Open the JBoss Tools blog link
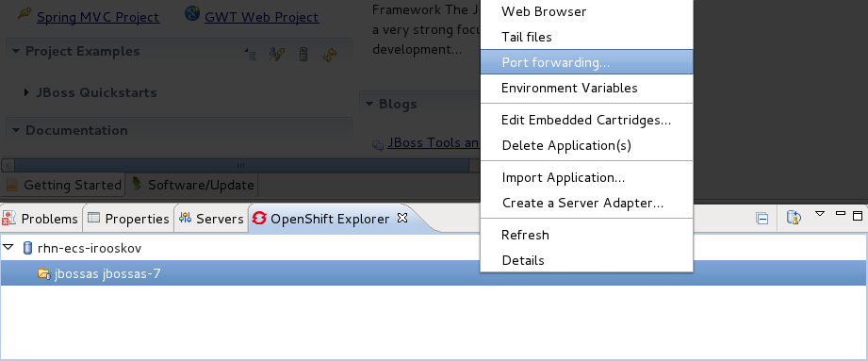 [434, 143]
